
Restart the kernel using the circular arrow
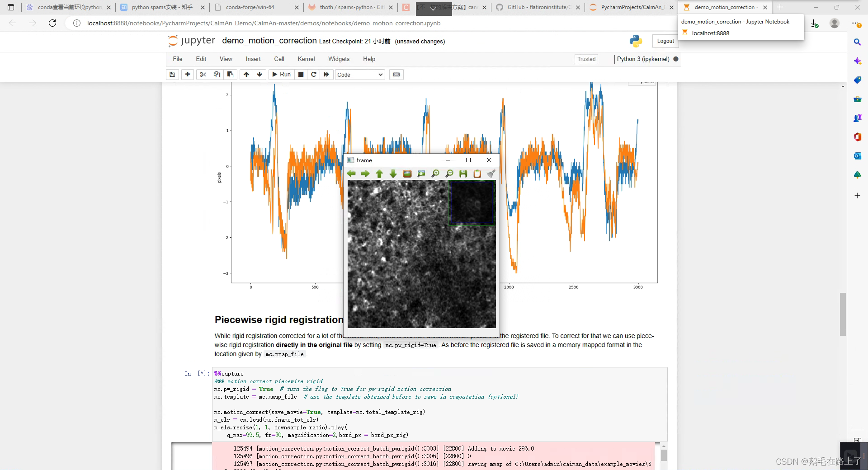click(314, 75)
